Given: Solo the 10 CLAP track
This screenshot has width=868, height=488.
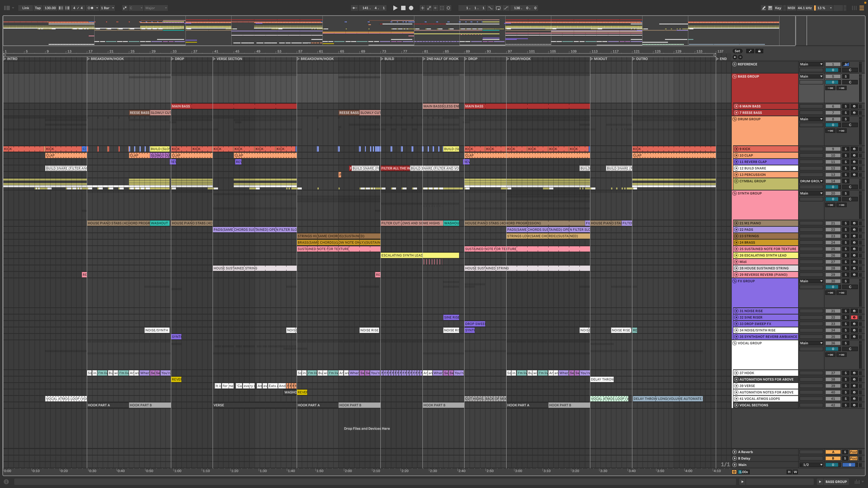Looking at the screenshot, I should [x=845, y=155].
